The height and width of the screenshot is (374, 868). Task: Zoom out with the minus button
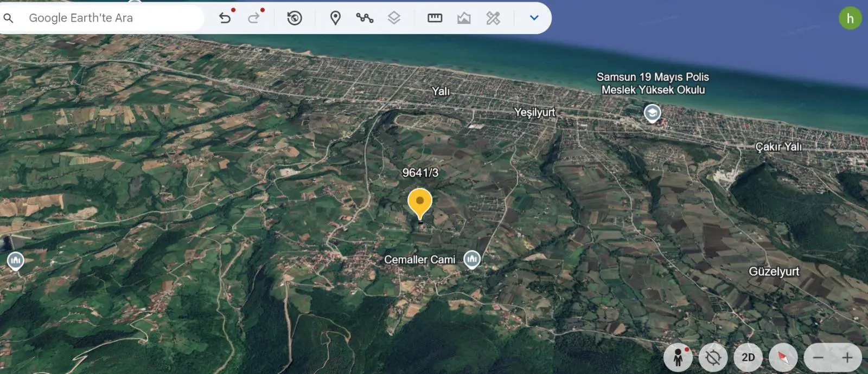[819, 357]
